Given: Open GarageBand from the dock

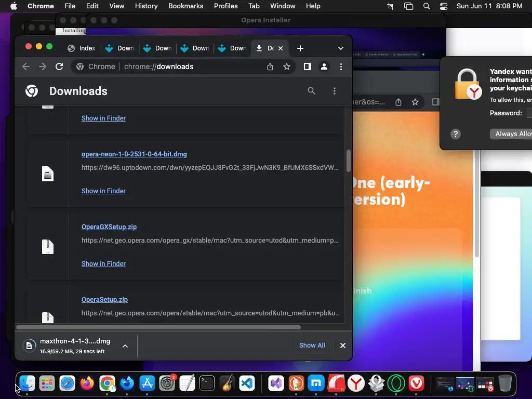Looking at the screenshot, I should 227,383.
